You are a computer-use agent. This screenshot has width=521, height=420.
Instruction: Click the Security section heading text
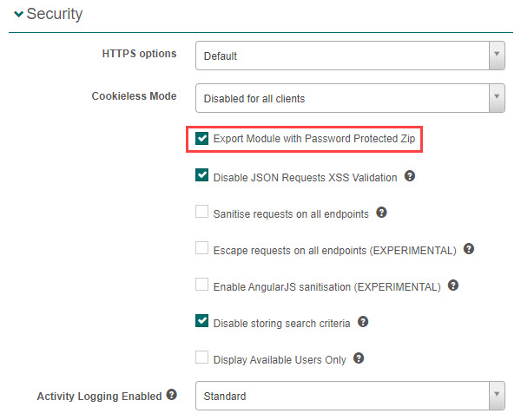(x=55, y=14)
